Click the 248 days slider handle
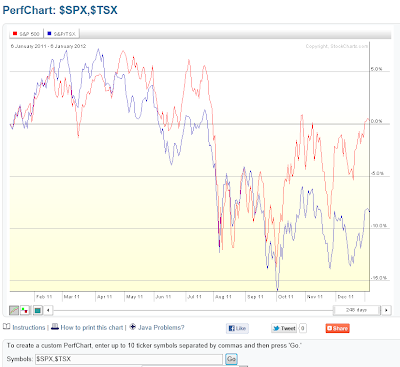 tap(356, 310)
